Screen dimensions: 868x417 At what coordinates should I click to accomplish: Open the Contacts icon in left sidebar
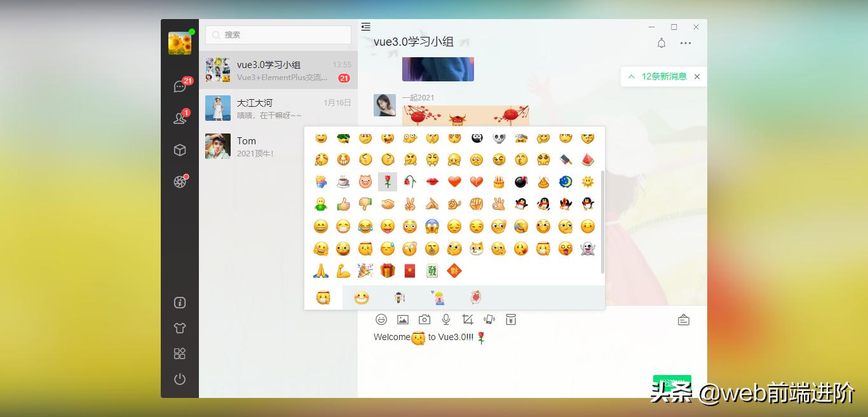click(x=180, y=118)
